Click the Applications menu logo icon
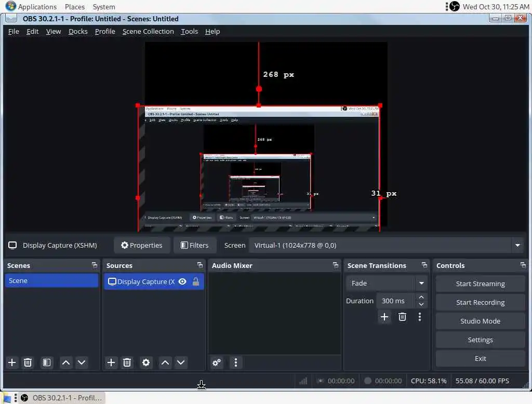 (11, 6)
